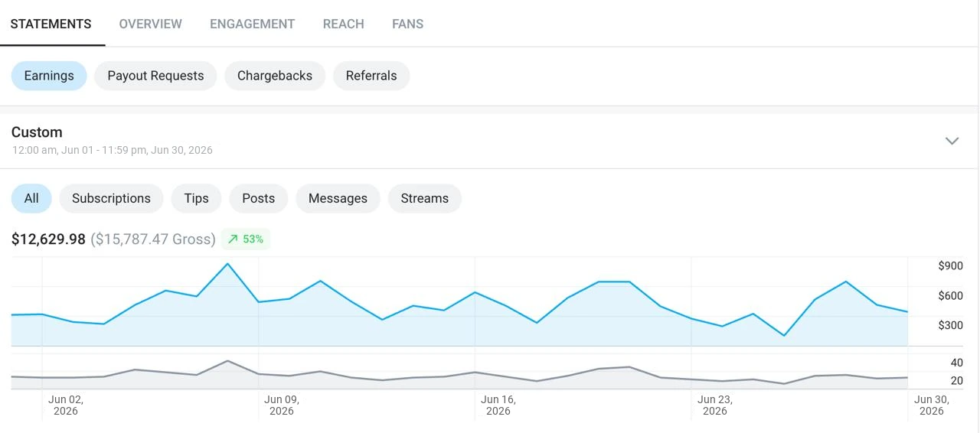Click the 20 count axis value
The image size is (980, 433).
tap(956, 380)
